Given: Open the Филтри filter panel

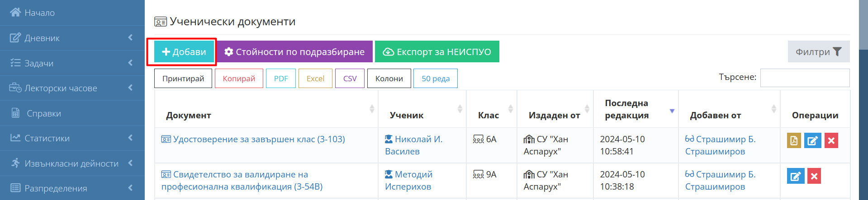Looking at the screenshot, I should click(x=818, y=52).
